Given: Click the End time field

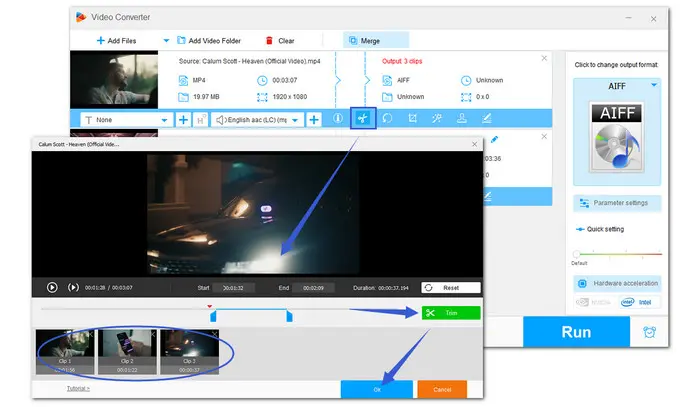Looking at the screenshot, I should click(313, 288).
